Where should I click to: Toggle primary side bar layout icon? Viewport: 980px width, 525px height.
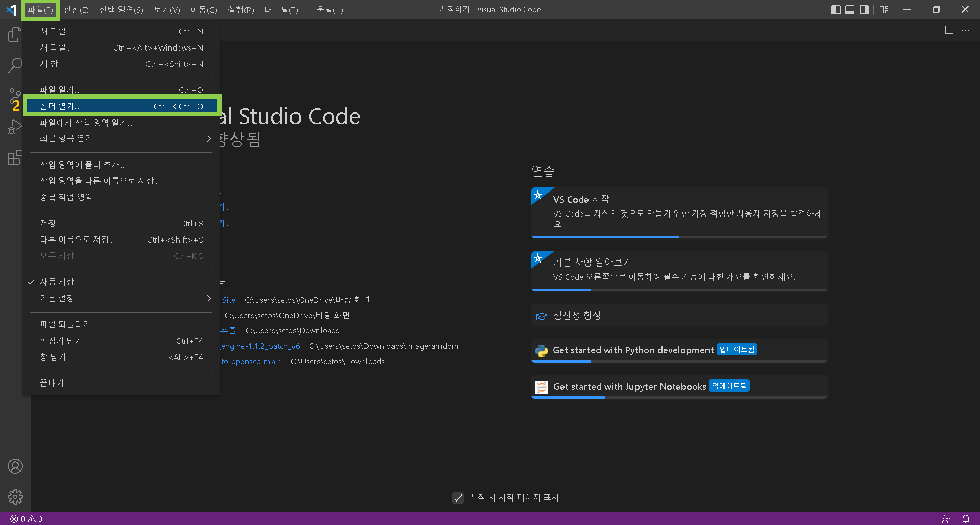pos(836,10)
